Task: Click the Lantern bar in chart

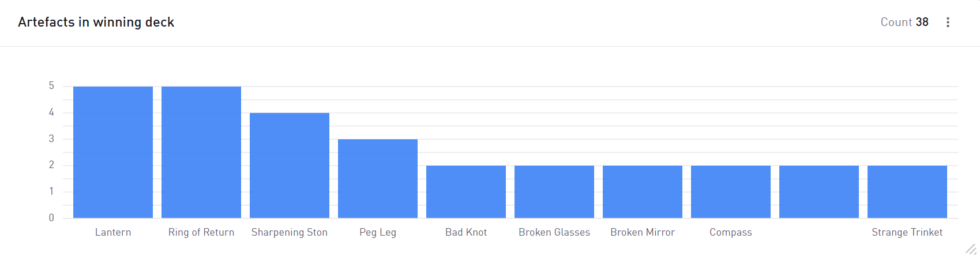Action: coord(113,152)
